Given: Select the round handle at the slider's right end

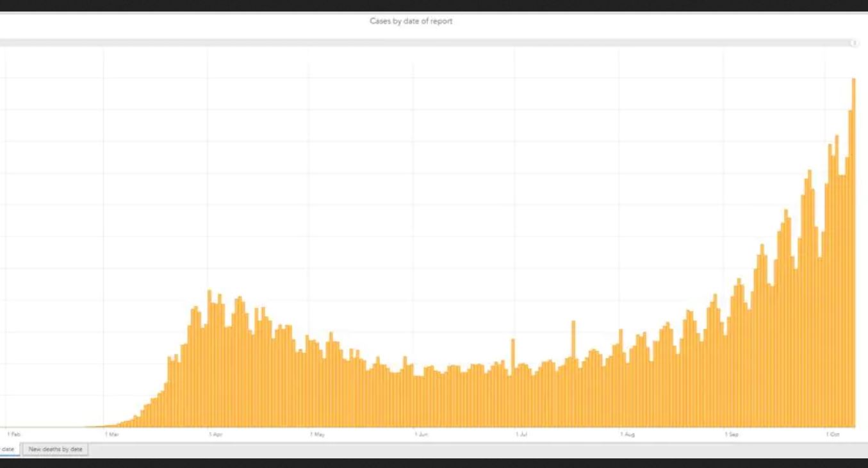Looking at the screenshot, I should pyautogui.click(x=854, y=43).
